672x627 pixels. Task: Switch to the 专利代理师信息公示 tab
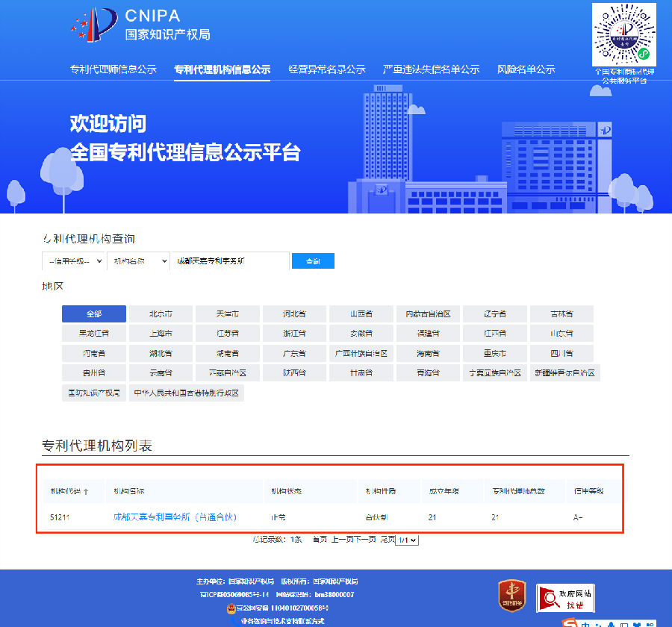(113, 69)
